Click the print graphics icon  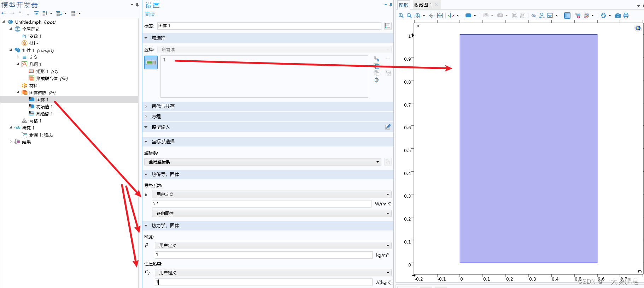click(x=626, y=16)
